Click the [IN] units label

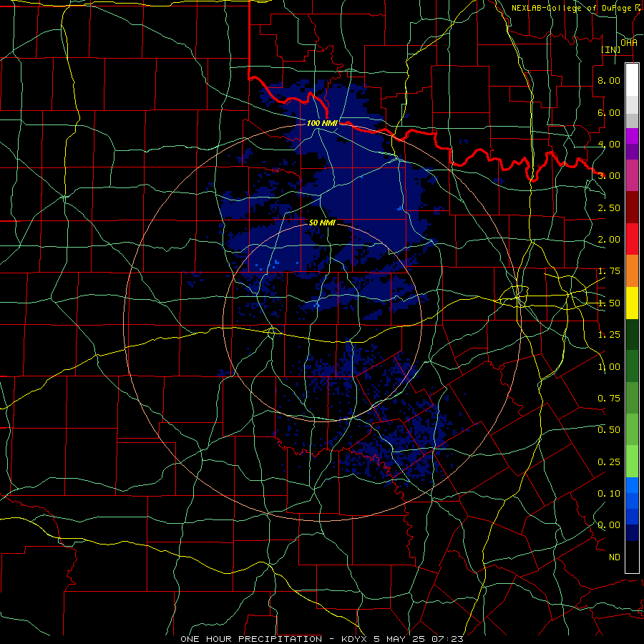[611, 49]
